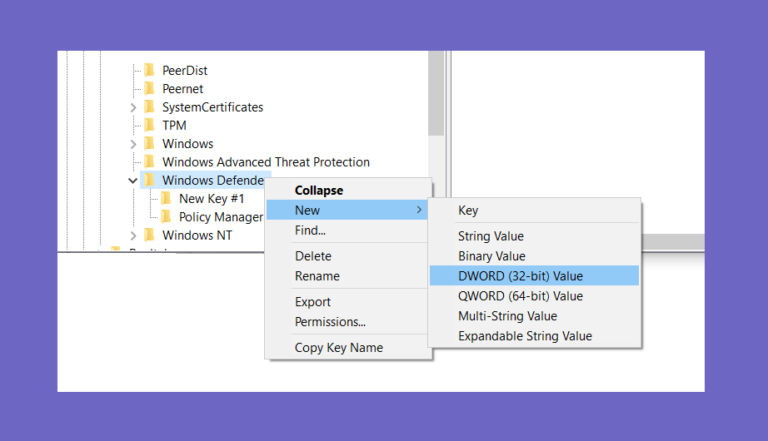Expand the Windows key node
This screenshot has height=441, width=768.
133,144
